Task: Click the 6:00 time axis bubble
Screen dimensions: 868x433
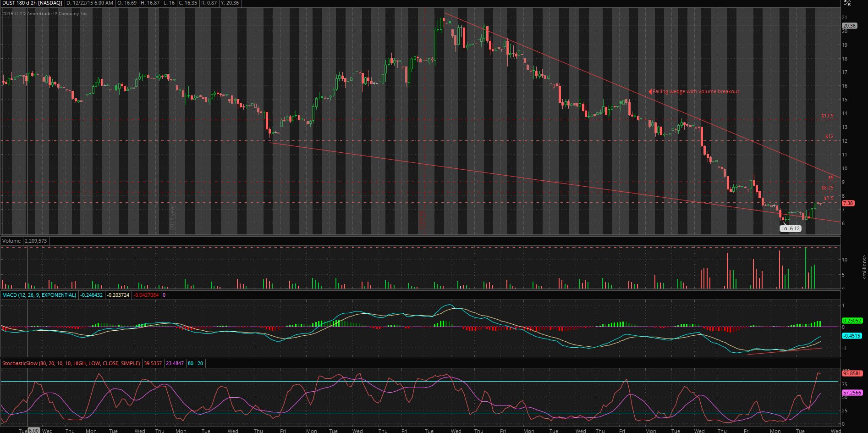Action: [33, 431]
